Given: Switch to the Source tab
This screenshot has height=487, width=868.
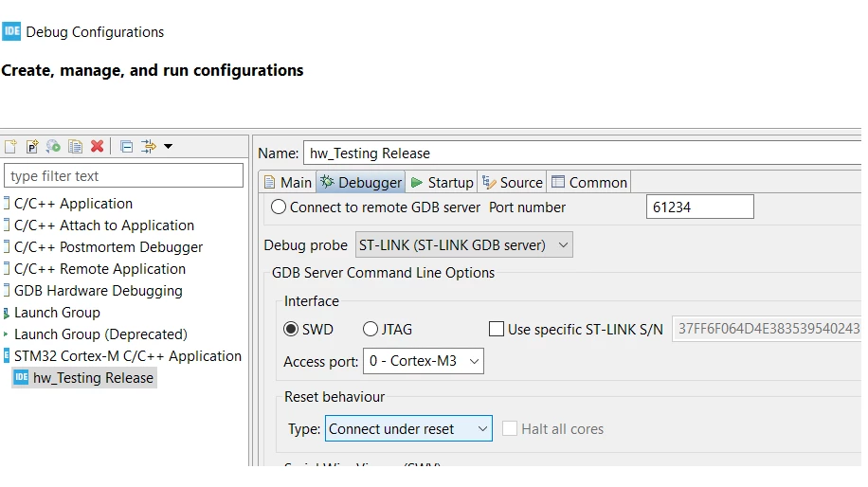Looking at the screenshot, I should tap(512, 183).
